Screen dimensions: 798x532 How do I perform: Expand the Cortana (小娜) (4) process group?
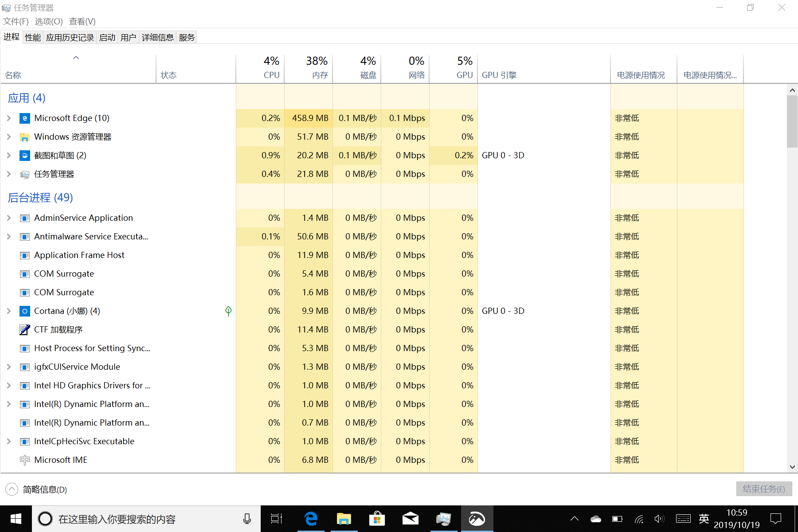[9, 311]
